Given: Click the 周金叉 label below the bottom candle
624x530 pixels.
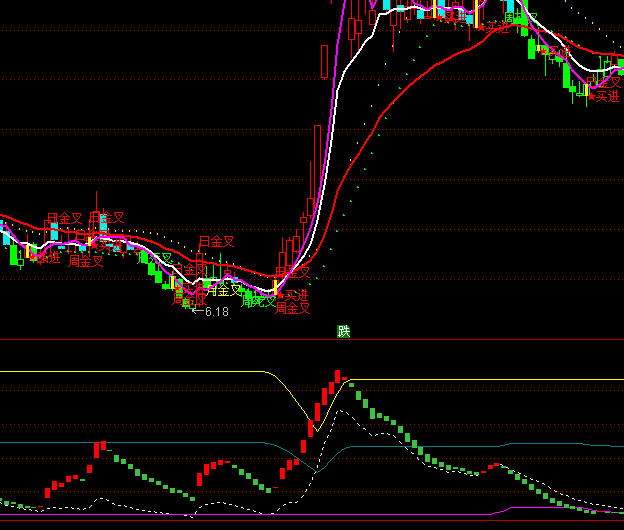Looking at the screenshot, I should (293, 309).
